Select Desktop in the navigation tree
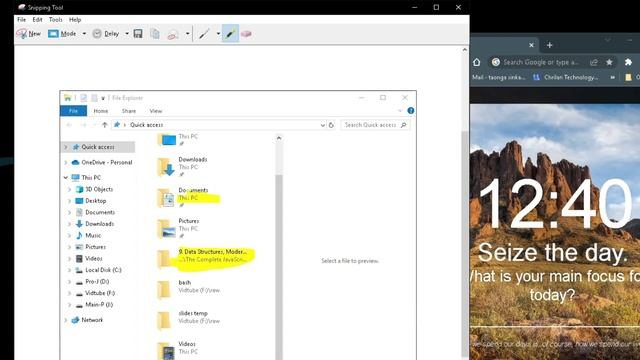640x360 pixels. (x=96, y=201)
